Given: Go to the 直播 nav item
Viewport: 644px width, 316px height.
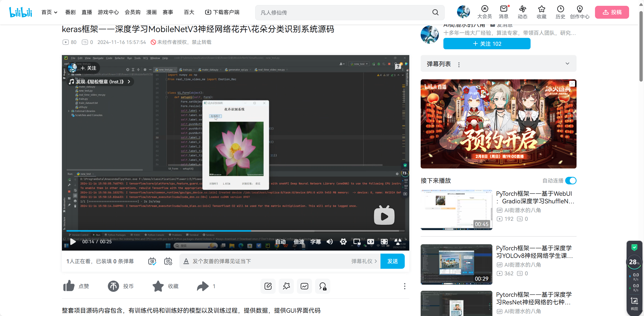Looking at the screenshot, I should click(87, 12).
